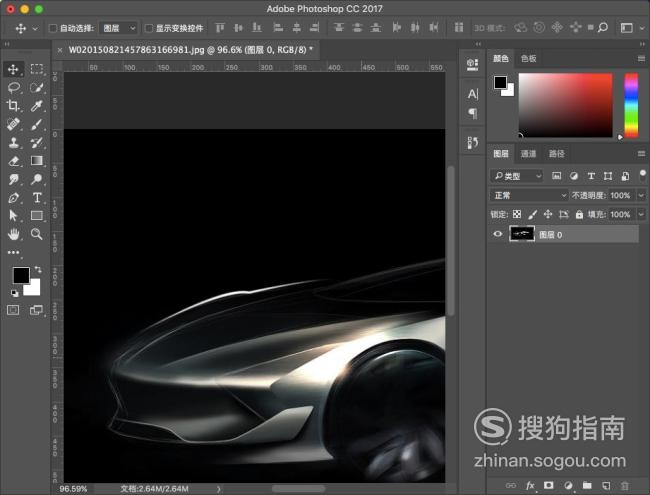Select the Quick Selection tool
The image size is (650, 495).
click(36, 87)
